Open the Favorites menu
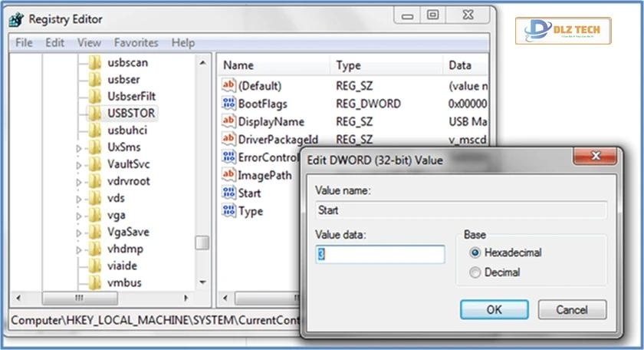 coord(136,43)
